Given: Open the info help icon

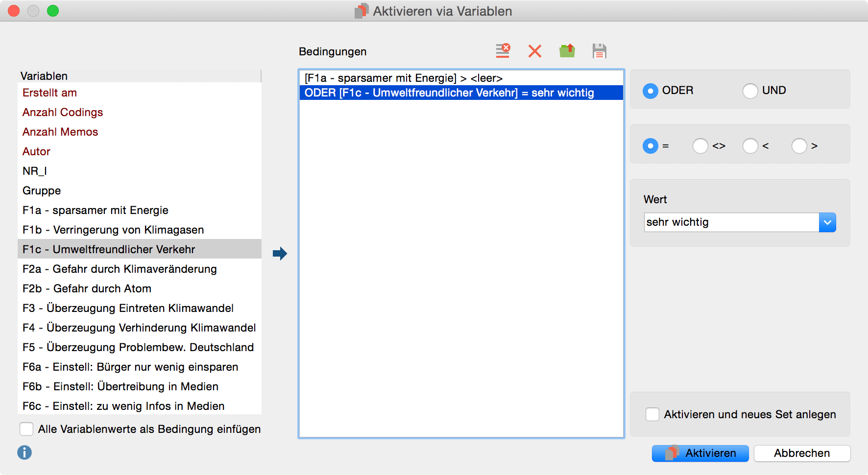Looking at the screenshot, I should coord(24,452).
